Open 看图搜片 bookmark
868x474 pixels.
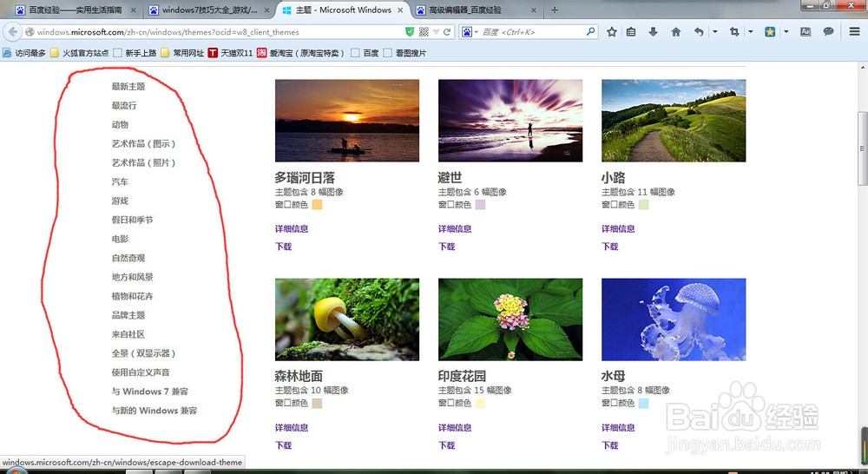[405, 53]
